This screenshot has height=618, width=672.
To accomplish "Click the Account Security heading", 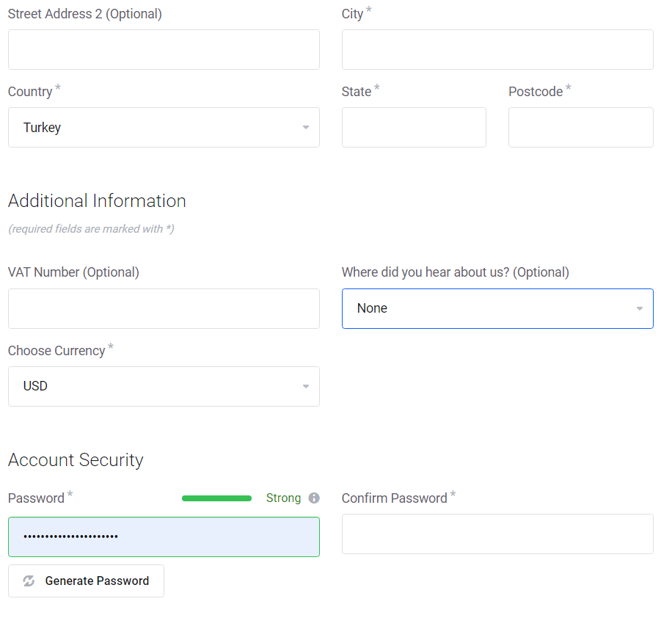I will pos(76,460).
